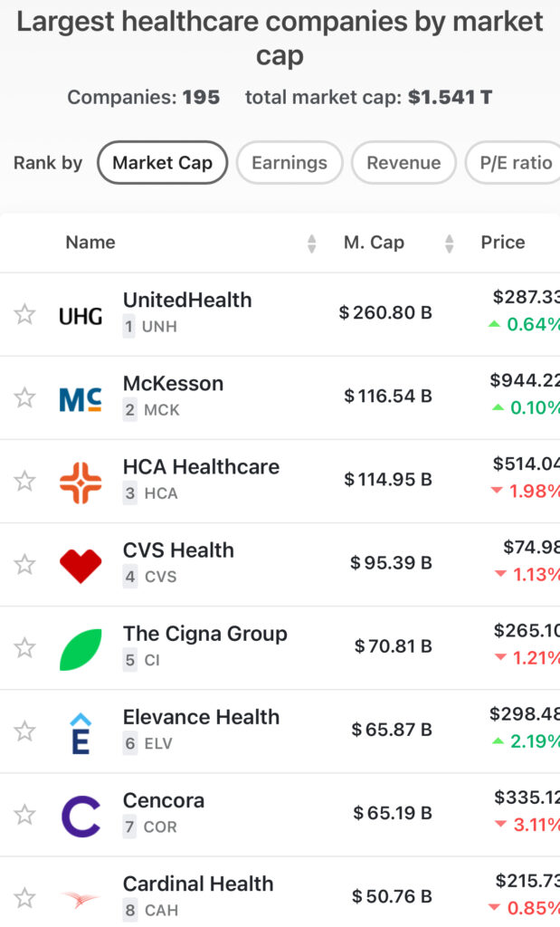
Task: Click the CVS Health red heart logo
Action: click(x=81, y=565)
